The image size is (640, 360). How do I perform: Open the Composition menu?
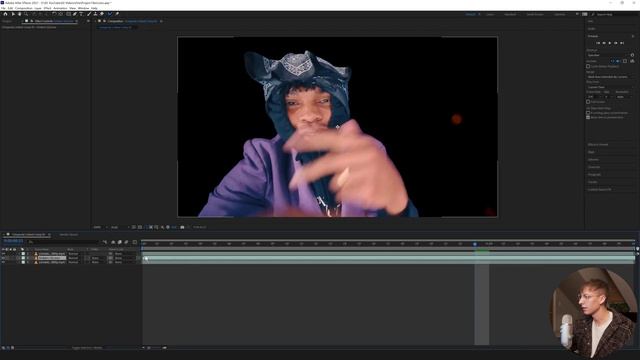[x=23, y=8]
